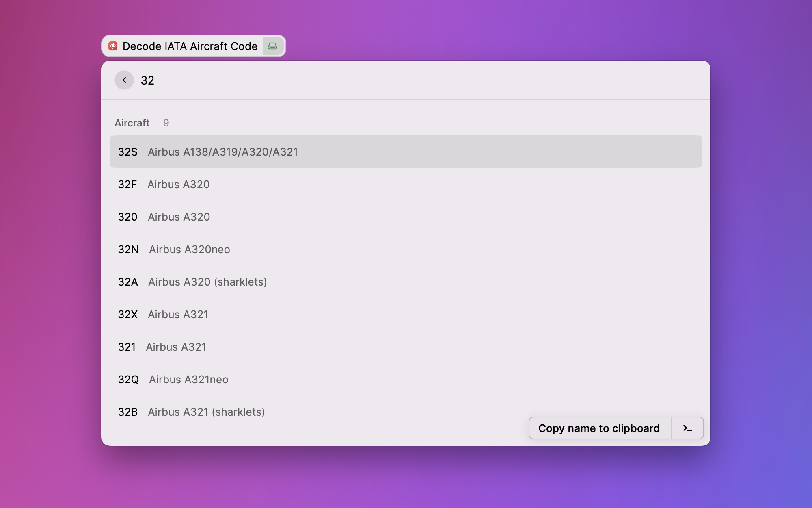812x508 pixels.
Task: Click the Decode IATA Aircraft Code title
Action: click(x=190, y=46)
